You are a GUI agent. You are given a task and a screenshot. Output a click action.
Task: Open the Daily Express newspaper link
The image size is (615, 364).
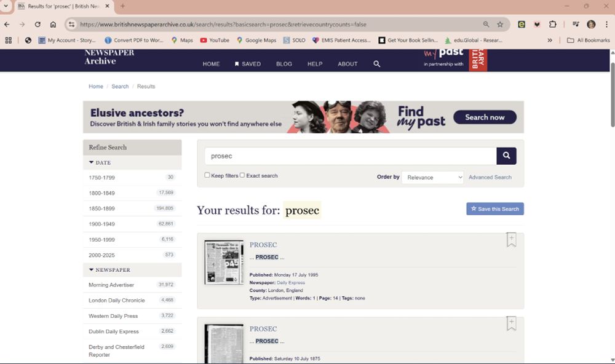291,282
